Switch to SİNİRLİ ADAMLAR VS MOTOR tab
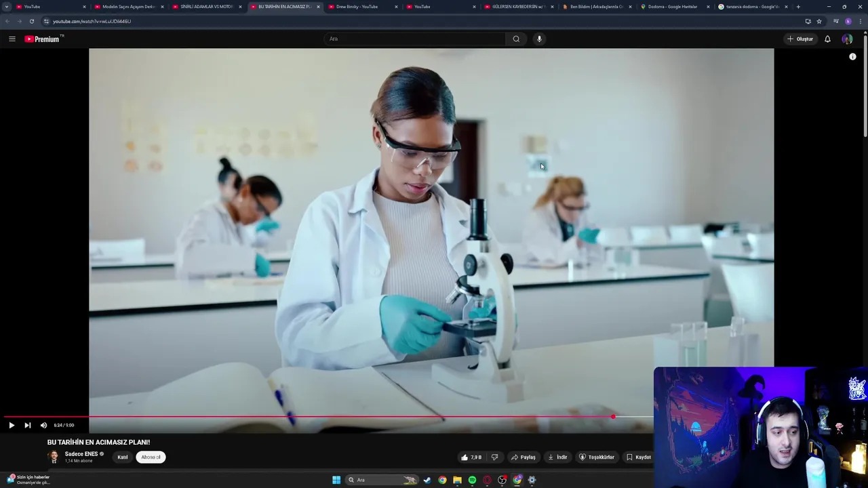Screen dimensions: 868x488 tap(207, 7)
